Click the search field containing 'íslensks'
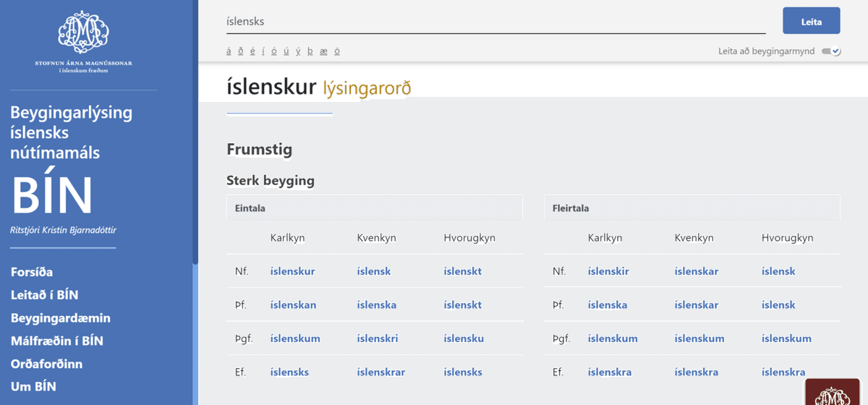This screenshot has width=868, height=405. [x=495, y=22]
